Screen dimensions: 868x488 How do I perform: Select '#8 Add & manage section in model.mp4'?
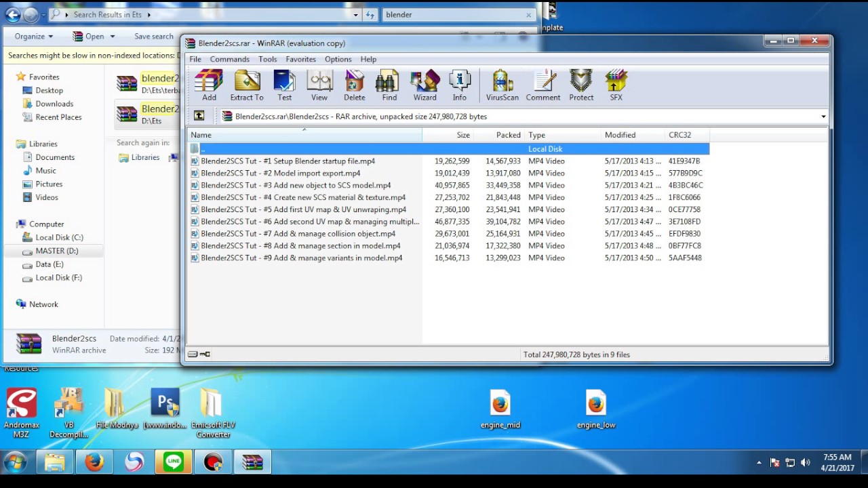pyautogui.click(x=300, y=246)
